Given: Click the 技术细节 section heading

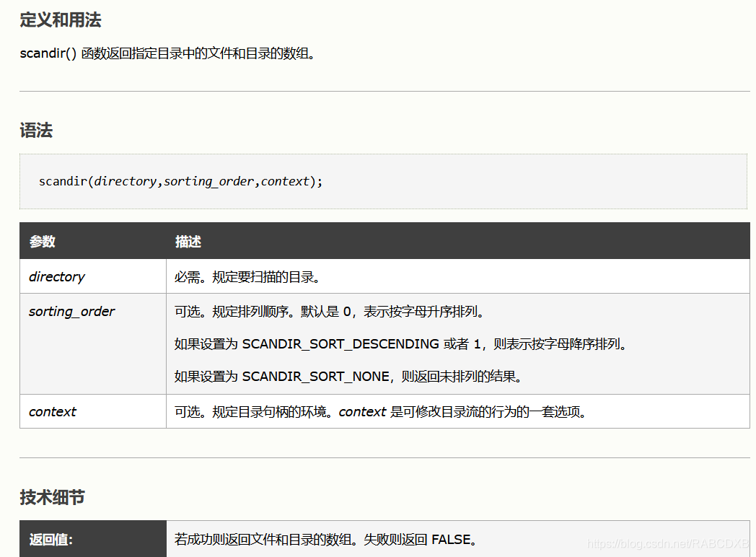Looking at the screenshot, I should pyautogui.click(x=52, y=497).
